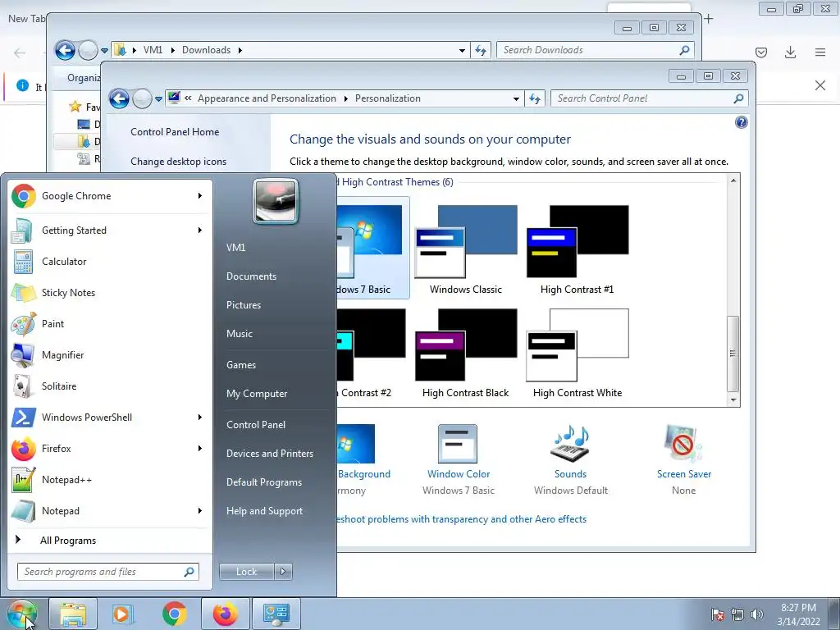Click theme list scrollbar down arrow
This screenshot has height=630, width=840.
pyautogui.click(x=733, y=400)
